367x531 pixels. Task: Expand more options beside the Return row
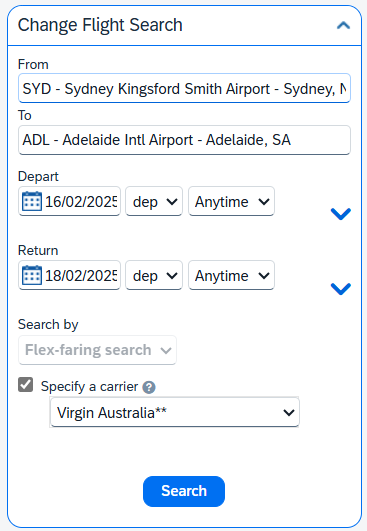click(341, 289)
